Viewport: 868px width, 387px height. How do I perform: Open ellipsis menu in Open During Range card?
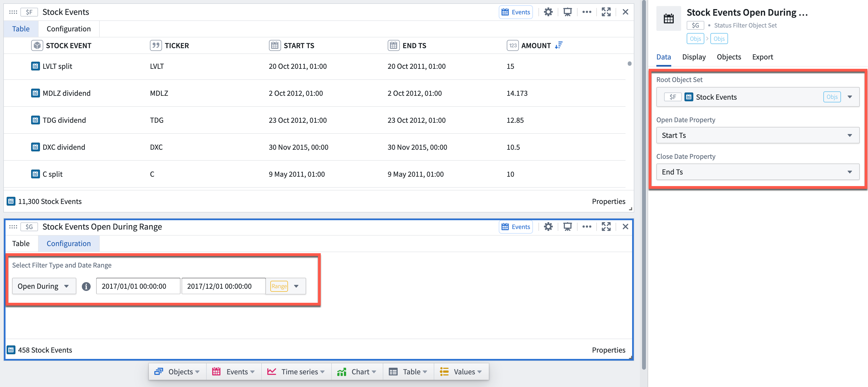point(587,227)
